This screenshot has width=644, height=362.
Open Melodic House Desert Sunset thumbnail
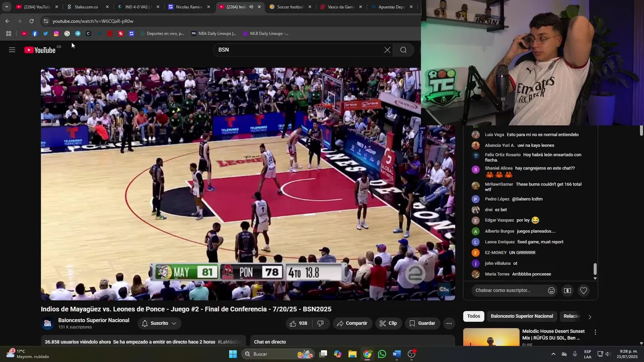[x=491, y=337]
